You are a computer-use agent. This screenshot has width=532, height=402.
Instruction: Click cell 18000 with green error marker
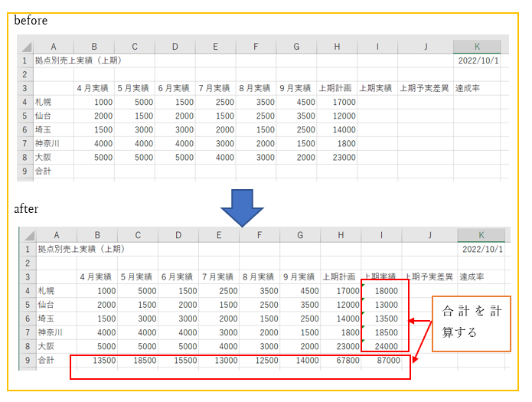[383, 291]
